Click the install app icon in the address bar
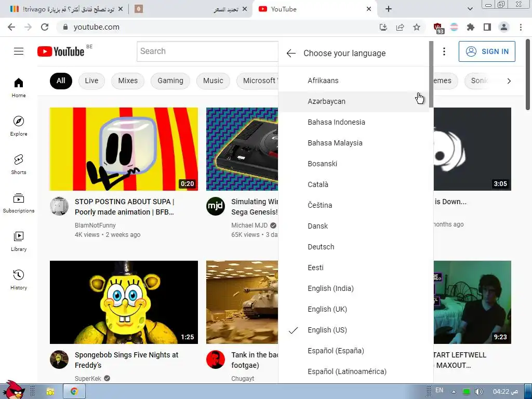The image size is (532, 399). pos(383,27)
